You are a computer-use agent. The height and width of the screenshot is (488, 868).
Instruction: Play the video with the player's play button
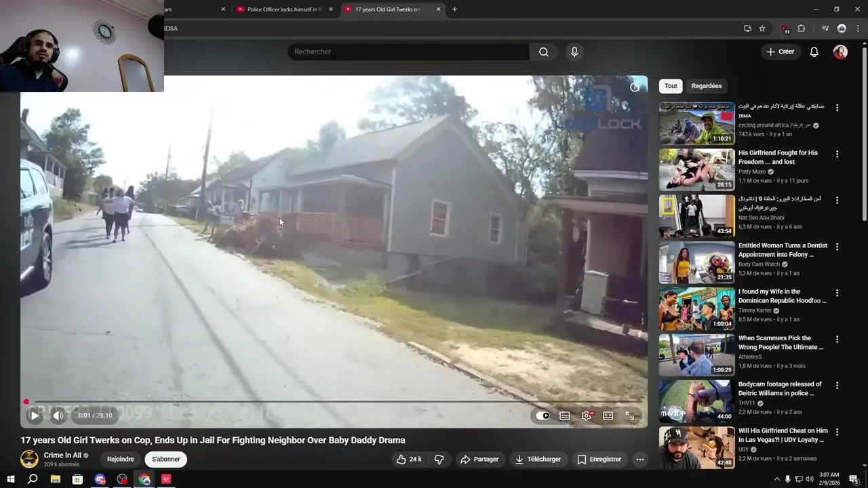point(35,415)
